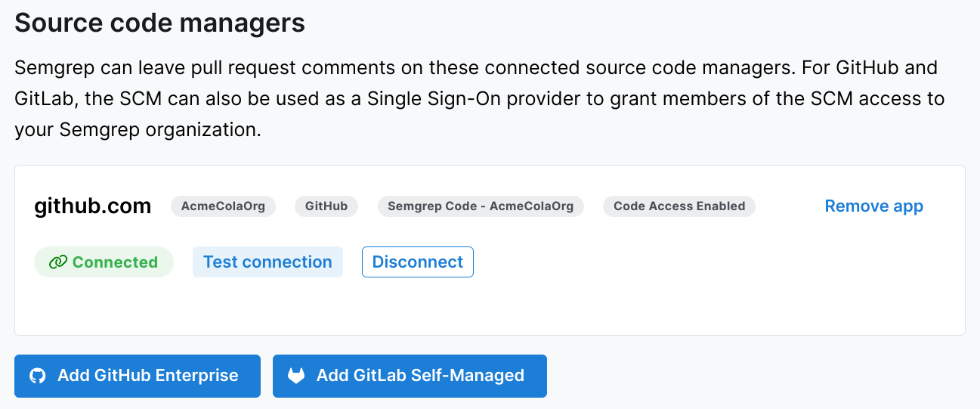Viewport: 980px width, 409px height.
Task: Open the Remove app link
Action: click(x=873, y=206)
